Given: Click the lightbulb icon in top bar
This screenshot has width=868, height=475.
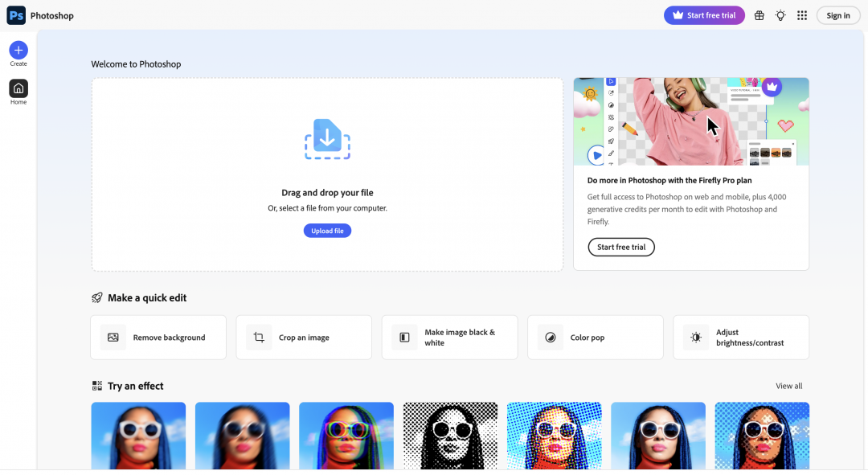Looking at the screenshot, I should 780,15.
